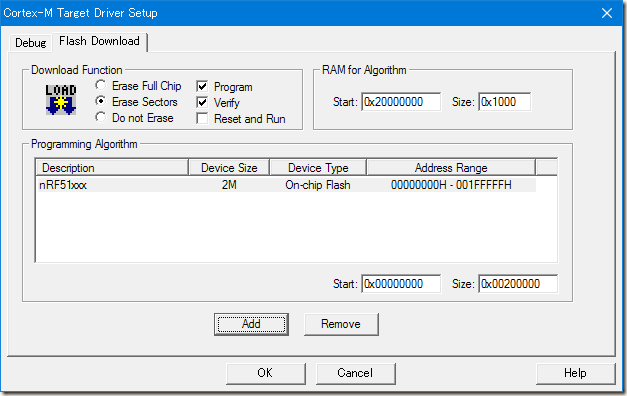Viewport: 627px width, 396px height.
Task: Click the 00000000H - 001FFFFFH address range
Action: tap(451, 185)
